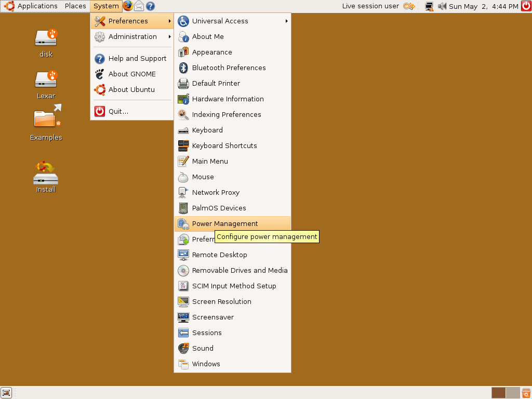The width and height of the screenshot is (532, 399).
Task: Click the clock showing Sun May 2
Action: (x=484, y=6)
